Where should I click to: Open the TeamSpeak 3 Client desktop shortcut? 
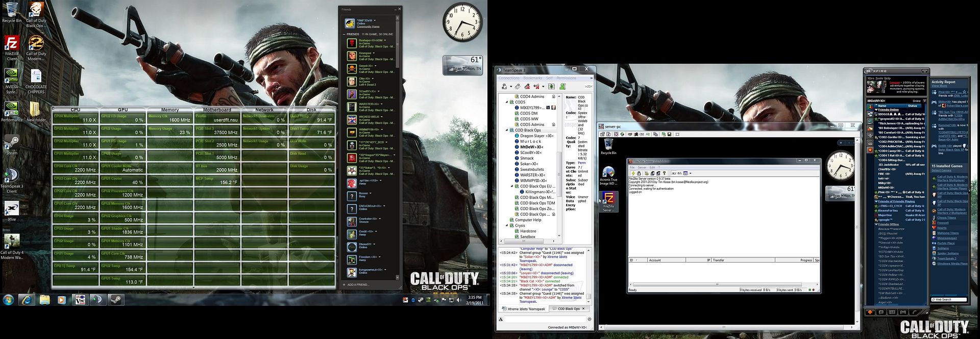coord(11,180)
